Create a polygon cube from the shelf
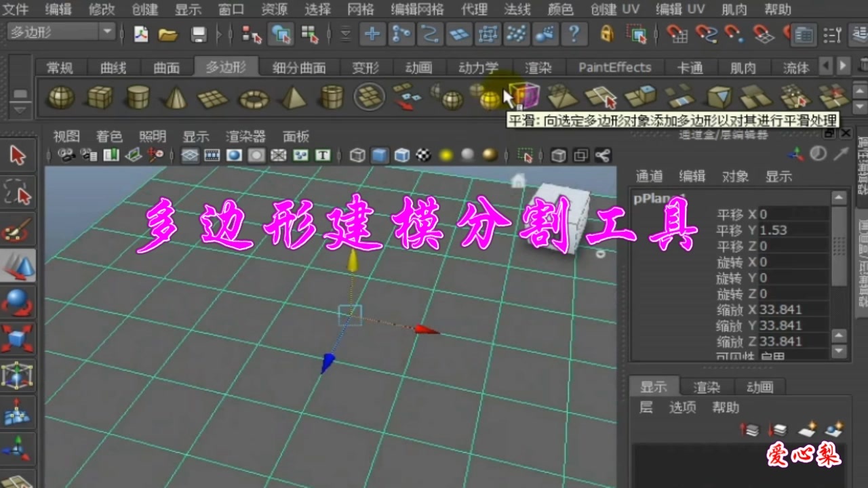The width and height of the screenshot is (868, 488). (x=100, y=98)
